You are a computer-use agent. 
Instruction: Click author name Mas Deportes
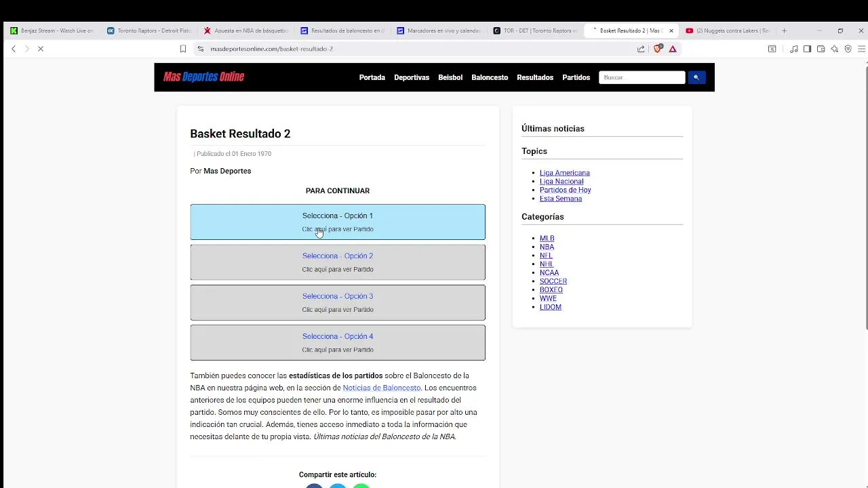coord(227,171)
